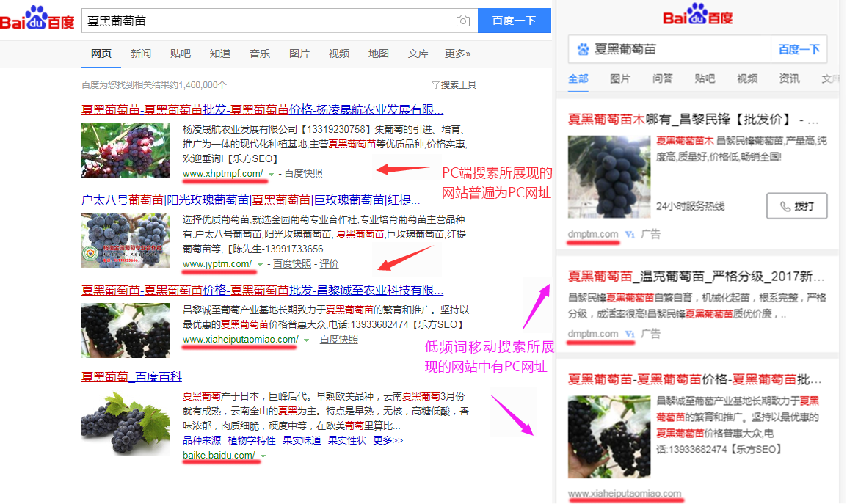The image size is (847, 504).
Task: Open the 搜索工具 filter
Action: 454,85
